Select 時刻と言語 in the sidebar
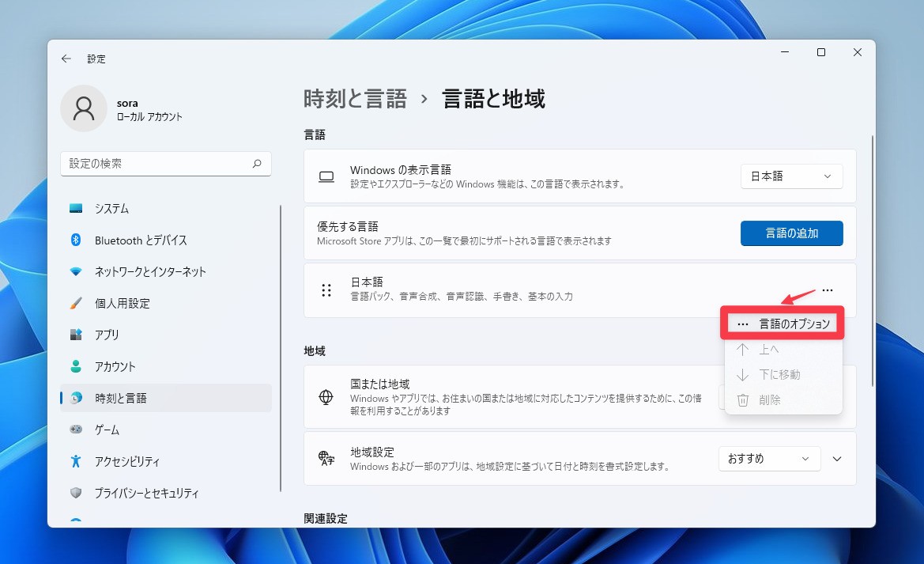Screen dimensions: 924x564 pos(165,398)
